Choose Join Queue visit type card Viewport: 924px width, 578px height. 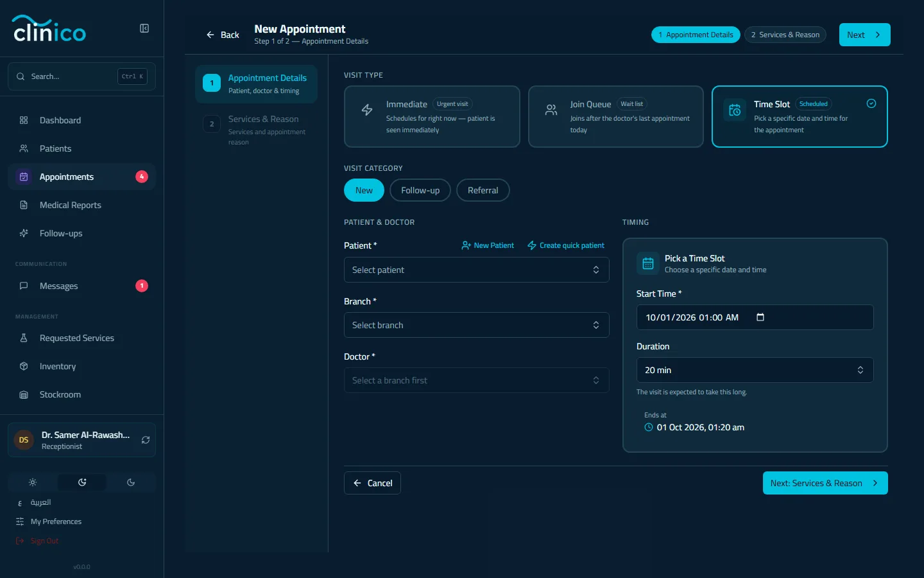[x=616, y=116]
